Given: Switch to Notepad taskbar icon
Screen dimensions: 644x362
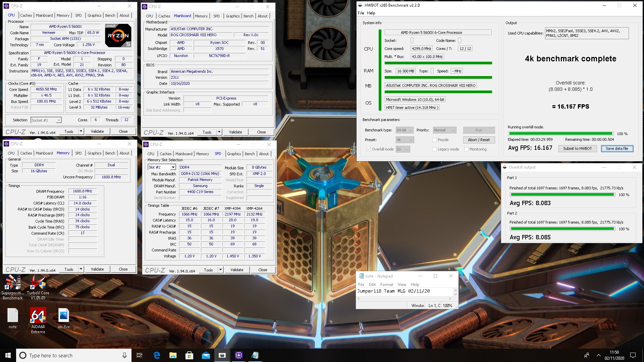Looking at the screenshot, I should pos(255,355).
